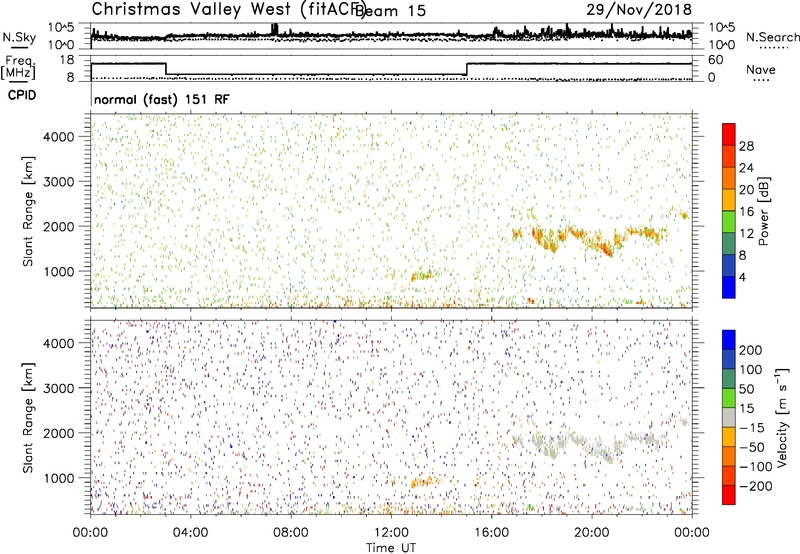
Task: Click the Power [dB] colorbar title
Action: 763,211
